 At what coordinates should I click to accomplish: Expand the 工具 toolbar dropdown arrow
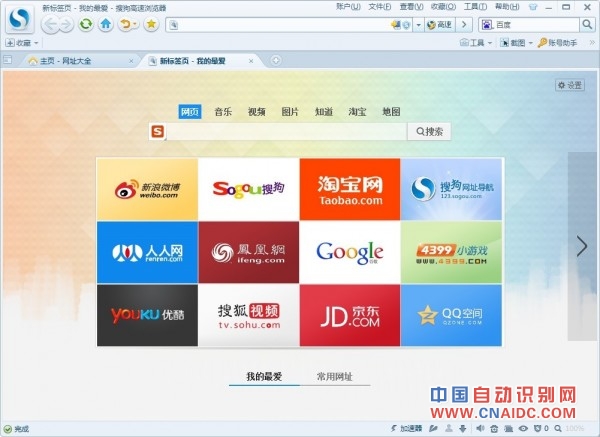(490, 43)
